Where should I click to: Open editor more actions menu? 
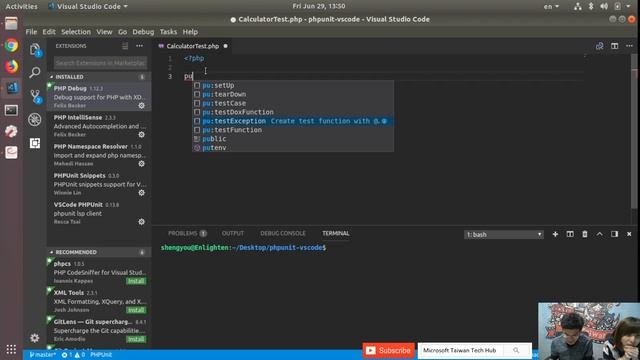(x=629, y=46)
